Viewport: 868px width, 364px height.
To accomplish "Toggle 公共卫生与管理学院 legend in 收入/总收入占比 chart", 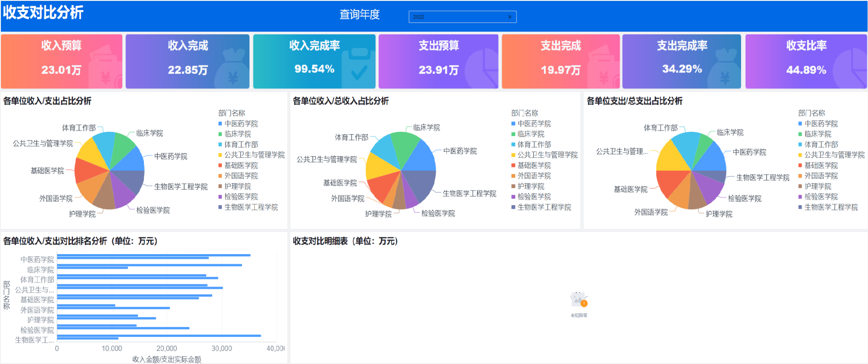I will (x=544, y=155).
